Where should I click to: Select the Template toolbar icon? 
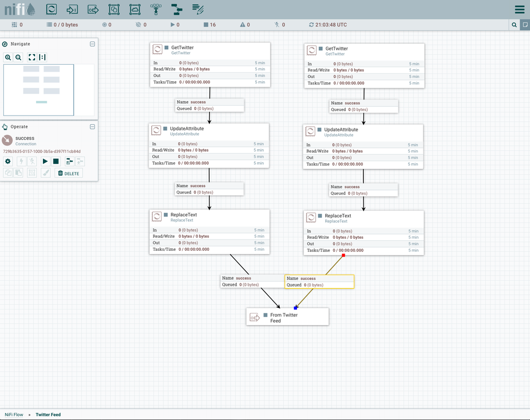177,9
